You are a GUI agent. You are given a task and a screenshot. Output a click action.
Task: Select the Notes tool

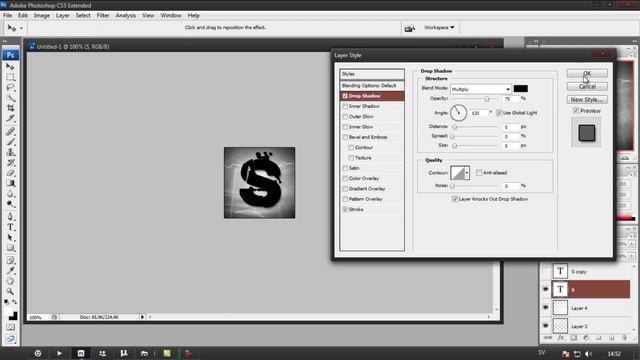tap(10, 260)
